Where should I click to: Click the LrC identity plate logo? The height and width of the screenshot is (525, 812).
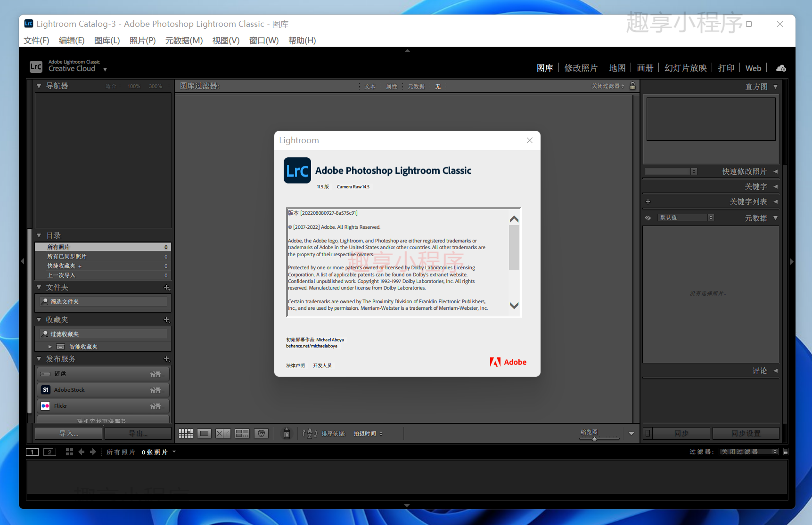point(36,67)
